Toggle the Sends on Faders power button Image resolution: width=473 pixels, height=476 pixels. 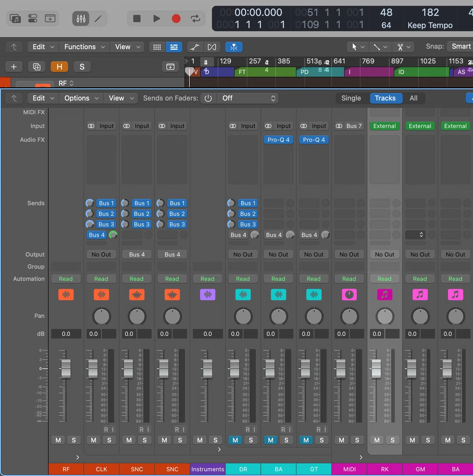tap(208, 98)
